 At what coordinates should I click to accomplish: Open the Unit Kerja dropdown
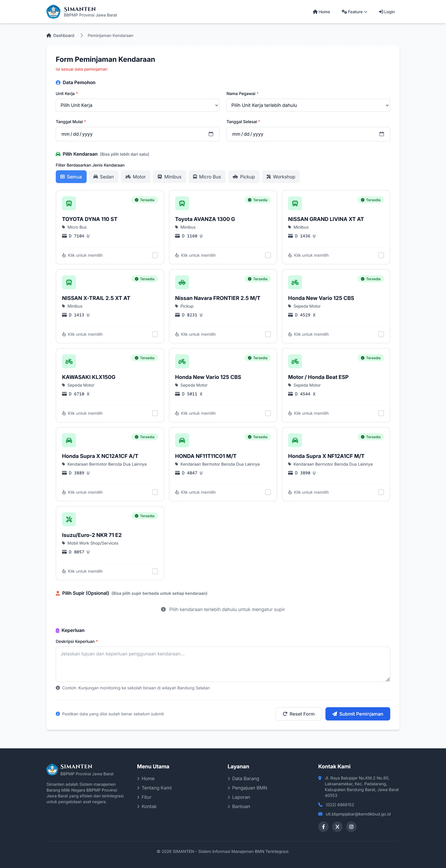[138, 105]
